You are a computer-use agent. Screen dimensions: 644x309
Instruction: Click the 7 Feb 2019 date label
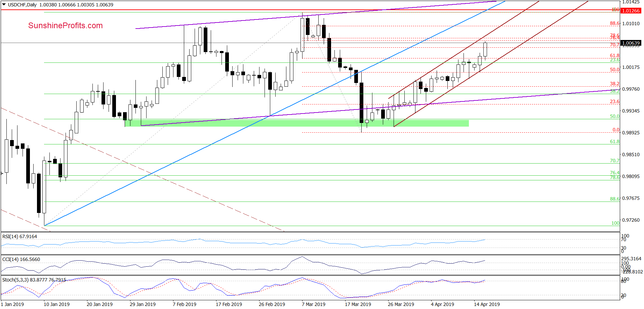pos(185,304)
